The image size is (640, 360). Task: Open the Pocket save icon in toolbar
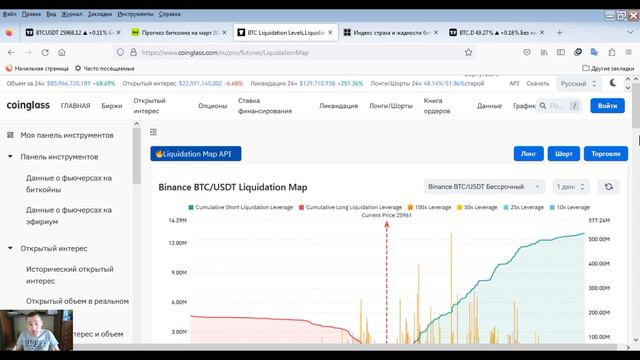click(x=527, y=52)
